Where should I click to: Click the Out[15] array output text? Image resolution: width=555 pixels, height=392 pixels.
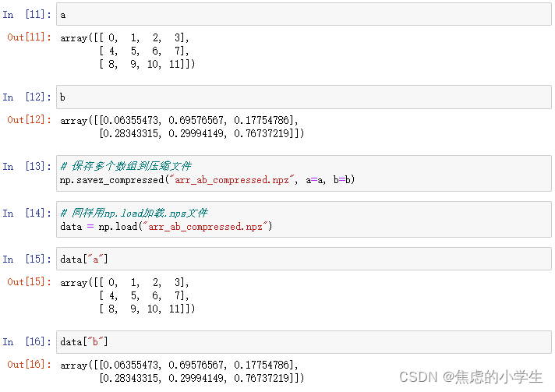coord(128,295)
